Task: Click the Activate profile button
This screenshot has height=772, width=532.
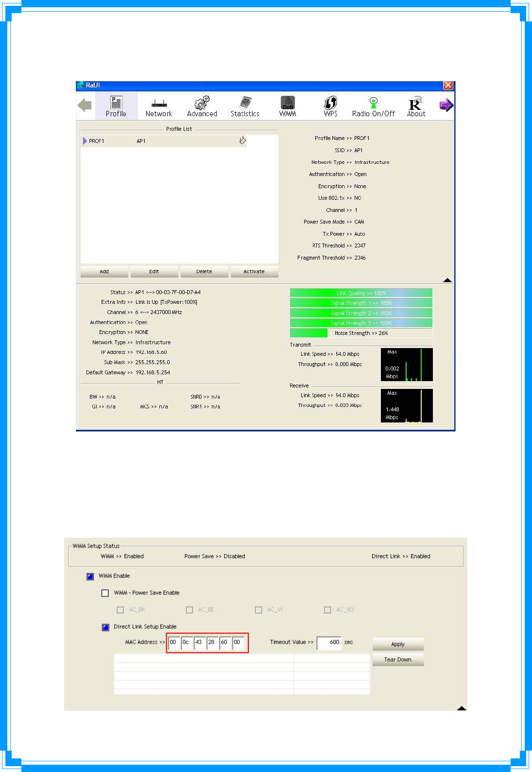Action: click(x=254, y=271)
